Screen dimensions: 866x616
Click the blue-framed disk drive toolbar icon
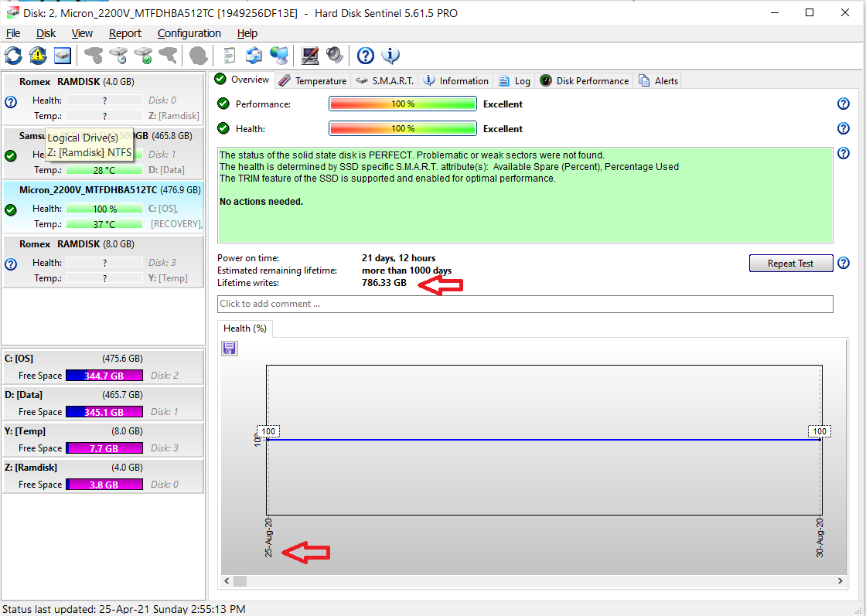(x=63, y=55)
